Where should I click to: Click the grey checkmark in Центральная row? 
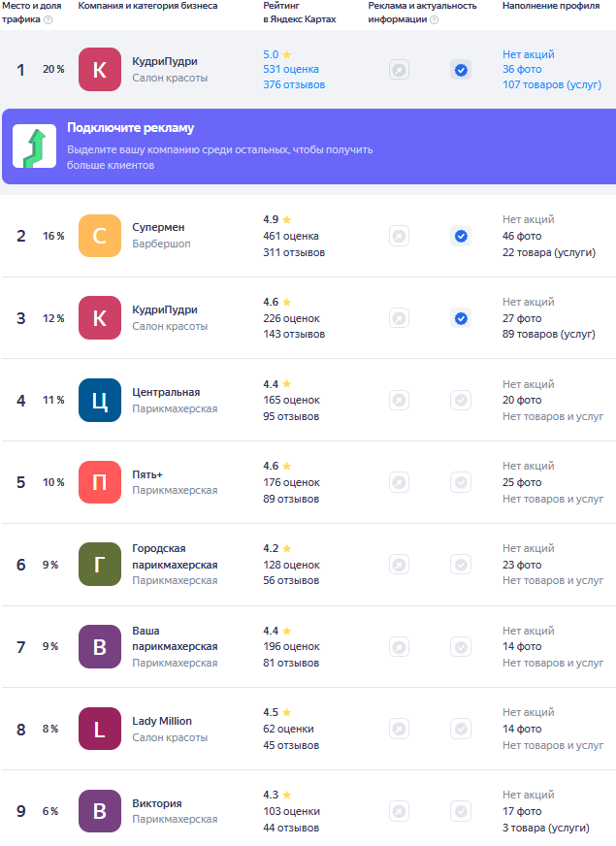click(x=461, y=400)
